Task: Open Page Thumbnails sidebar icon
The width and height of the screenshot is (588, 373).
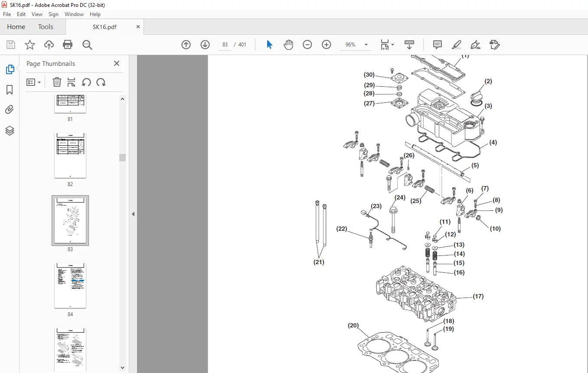Action: [x=10, y=69]
